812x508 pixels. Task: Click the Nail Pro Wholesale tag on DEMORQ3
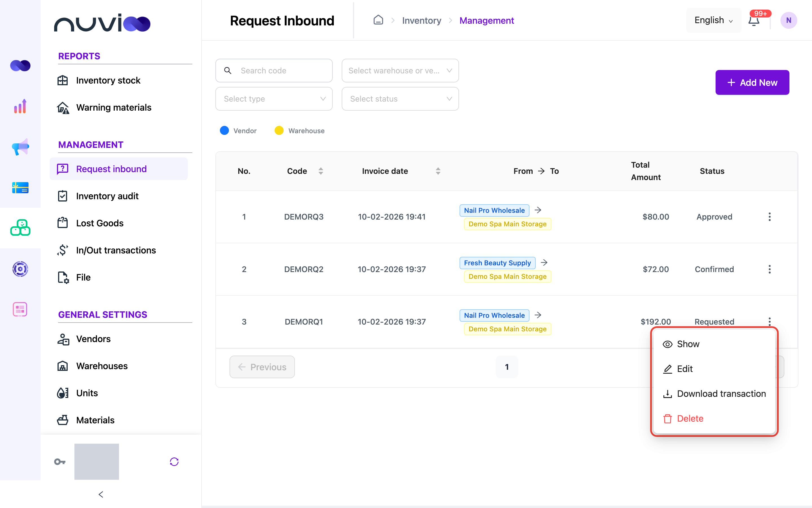pos(494,210)
